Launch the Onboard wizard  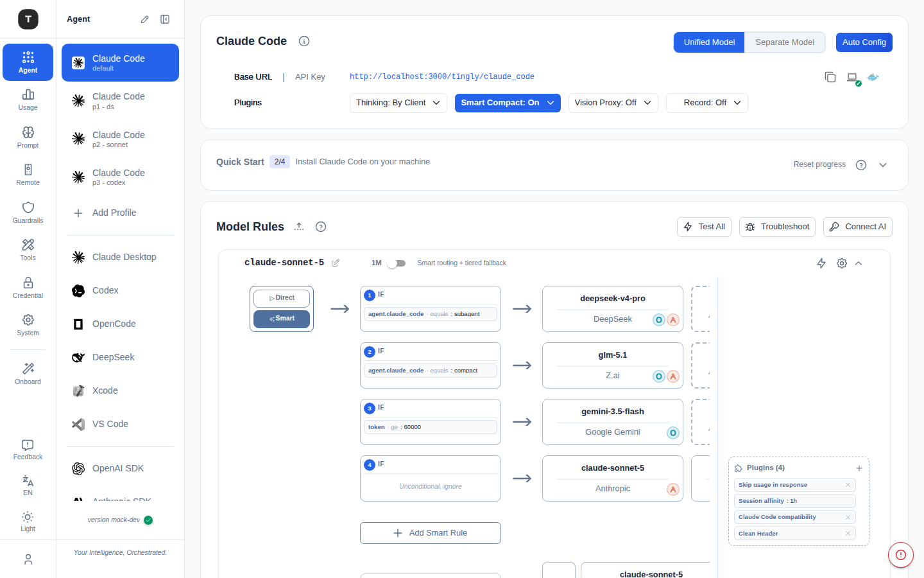(28, 374)
